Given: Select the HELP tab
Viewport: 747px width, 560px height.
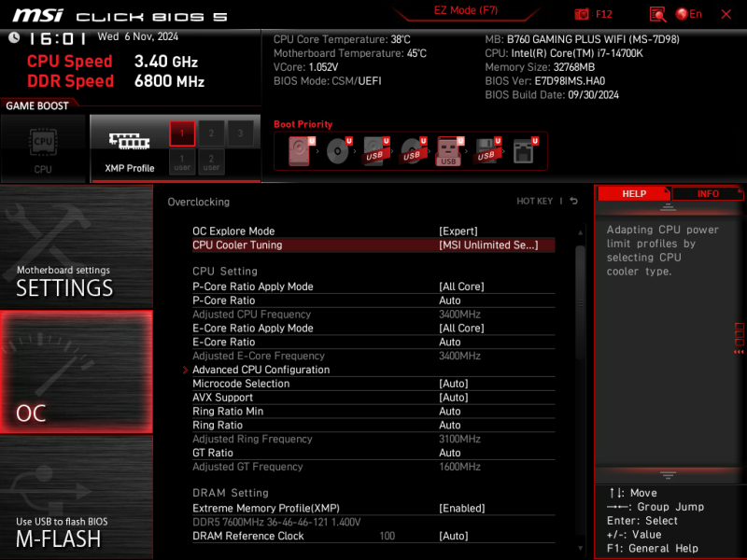Looking at the screenshot, I should point(634,193).
